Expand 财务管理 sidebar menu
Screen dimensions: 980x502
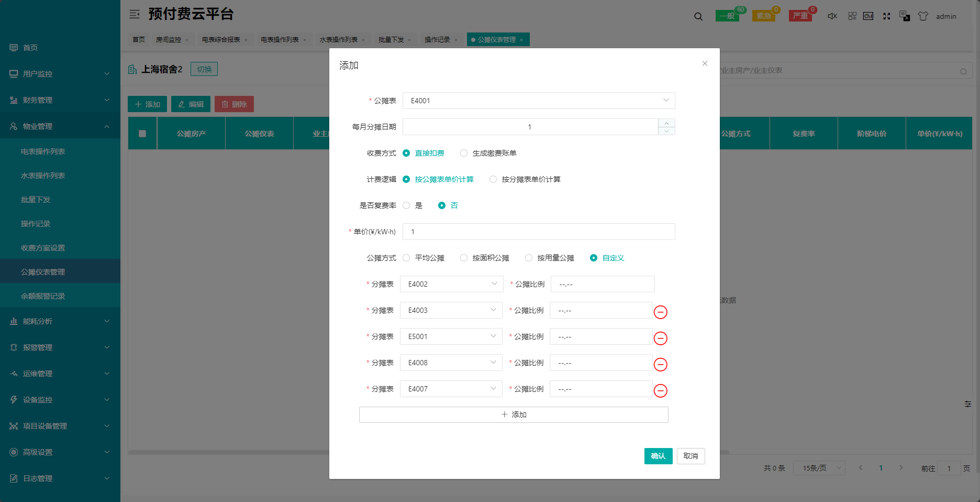click(x=60, y=100)
